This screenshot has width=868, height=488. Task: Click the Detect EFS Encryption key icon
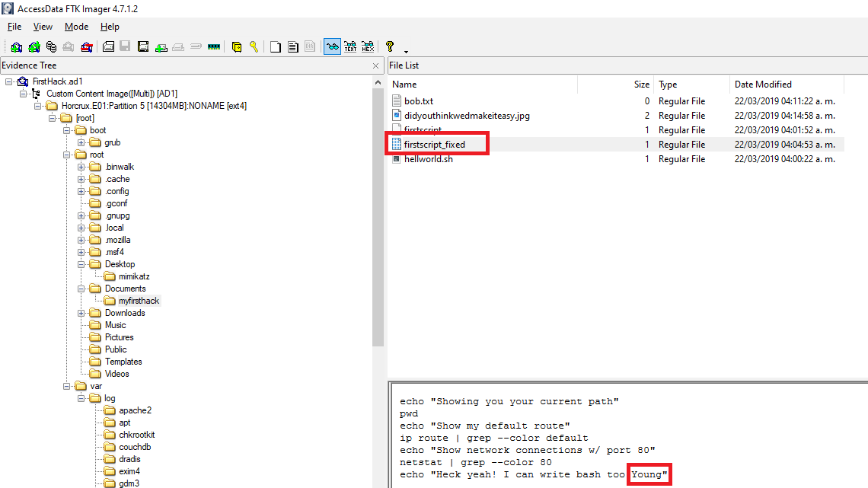pyautogui.click(x=254, y=46)
